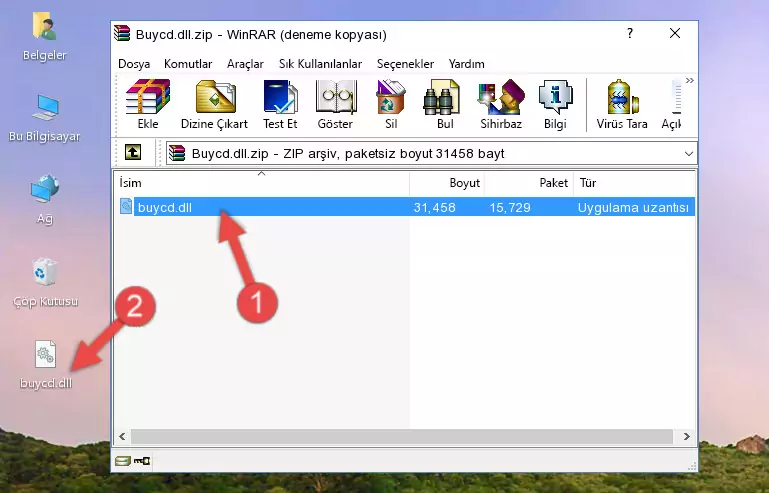Viewport: 769px width, 493px height.
Task: Sort by İsim column header
Action: point(262,183)
